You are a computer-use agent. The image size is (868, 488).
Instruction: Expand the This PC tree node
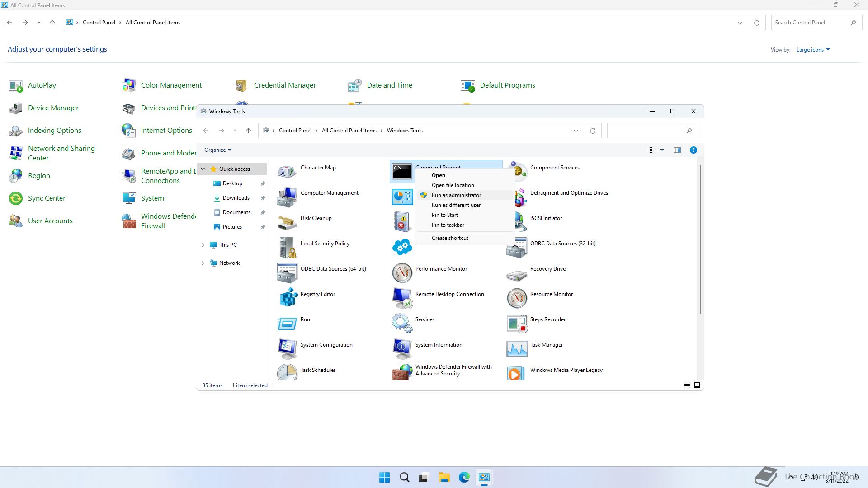click(x=203, y=245)
